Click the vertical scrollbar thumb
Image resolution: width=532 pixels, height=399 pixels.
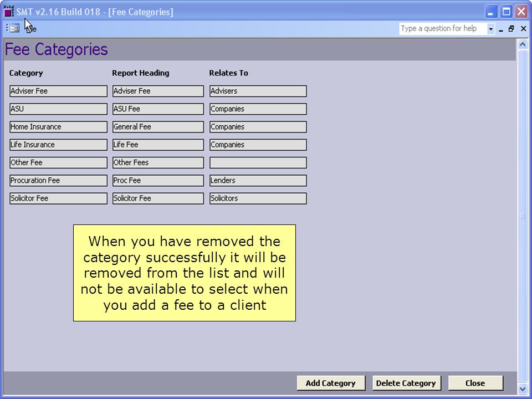[x=523, y=216]
